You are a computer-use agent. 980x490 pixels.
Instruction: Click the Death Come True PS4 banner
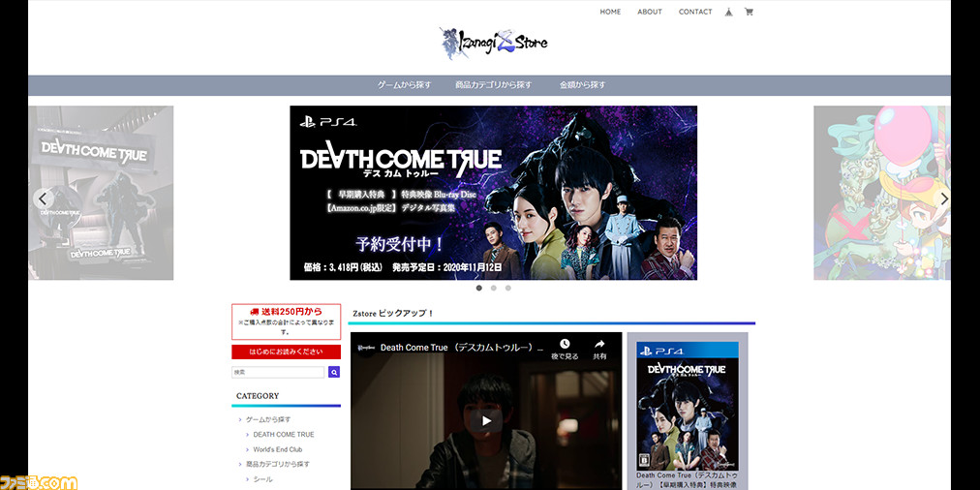click(x=493, y=193)
